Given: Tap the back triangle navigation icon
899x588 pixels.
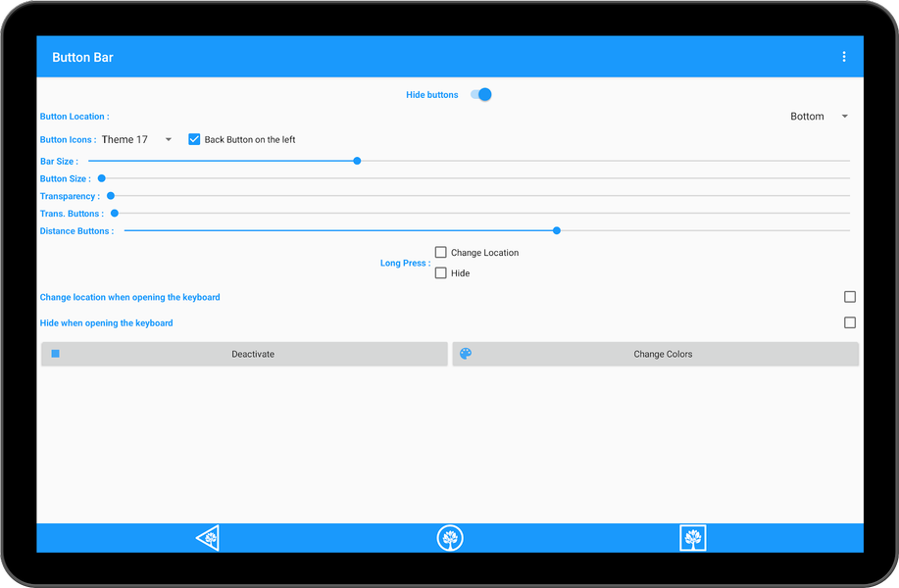Looking at the screenshot, I should [208, 538].
